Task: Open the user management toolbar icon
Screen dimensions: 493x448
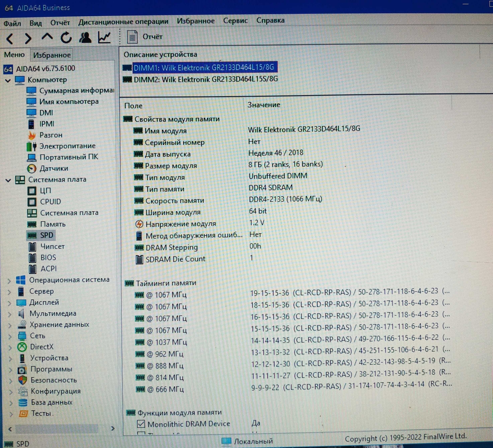Action: pos(85,37)
